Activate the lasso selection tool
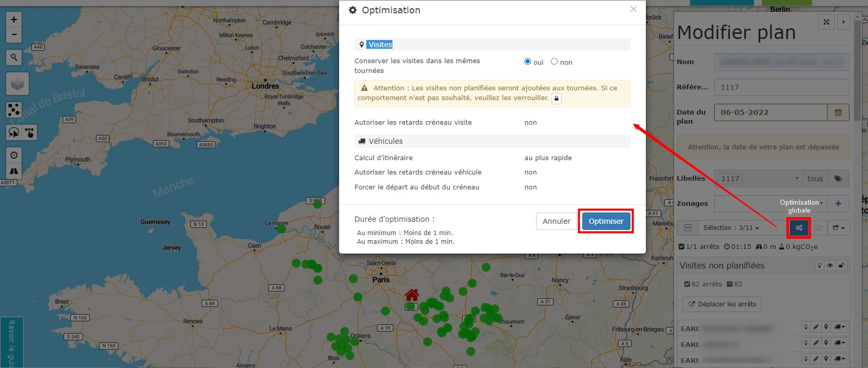This screenshot has width=868, height=368. click(14, 133)
